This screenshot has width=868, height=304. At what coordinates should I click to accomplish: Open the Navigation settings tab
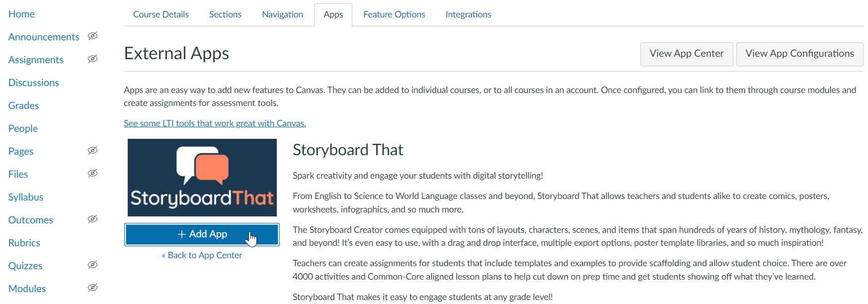point(283,14)
